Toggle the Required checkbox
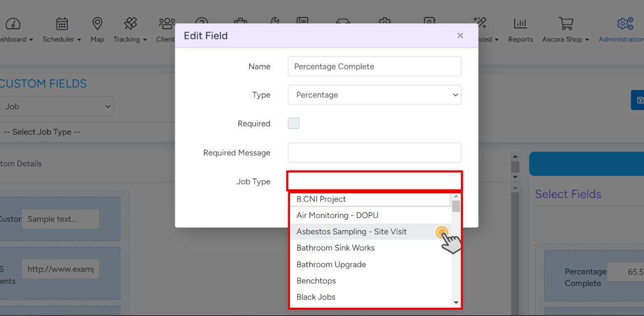This screenshot has height=316, width=644. coord(293,124)
